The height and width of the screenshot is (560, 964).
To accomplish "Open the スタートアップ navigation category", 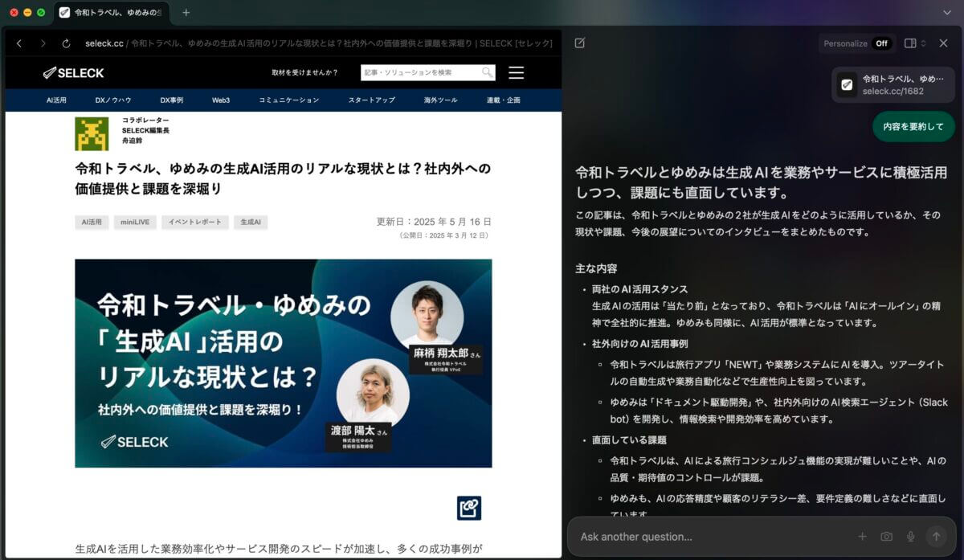I will pyautogui.click(x=372, y=100).
